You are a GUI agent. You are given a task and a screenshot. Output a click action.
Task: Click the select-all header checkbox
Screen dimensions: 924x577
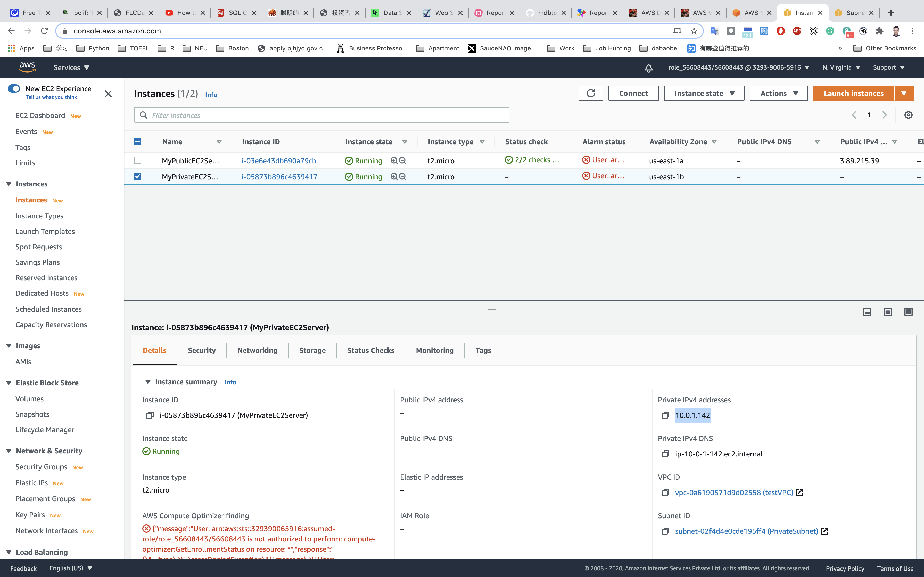[x=138, y=141]
